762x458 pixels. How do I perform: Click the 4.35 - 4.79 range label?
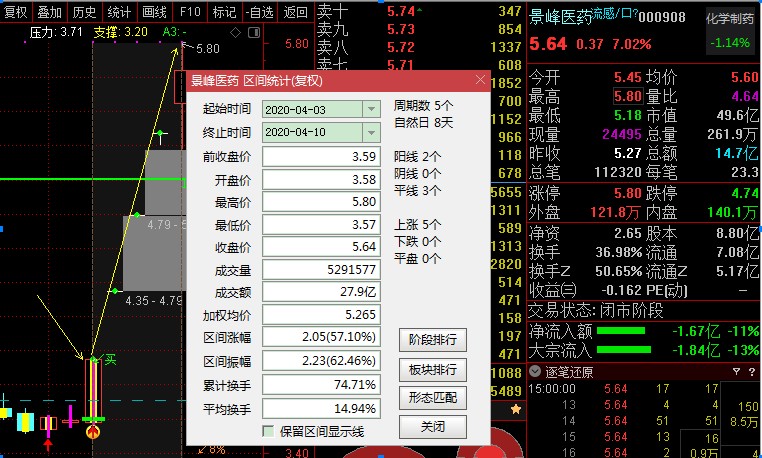pyautogui.click(x=153, y=300)
